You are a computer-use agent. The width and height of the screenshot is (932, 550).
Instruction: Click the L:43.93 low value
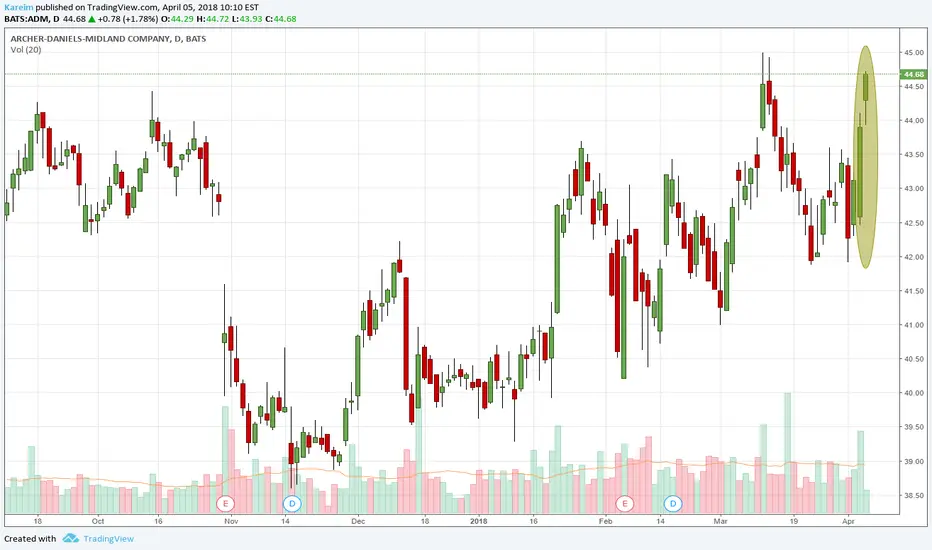pyautogui.click(x=247, y=19)
